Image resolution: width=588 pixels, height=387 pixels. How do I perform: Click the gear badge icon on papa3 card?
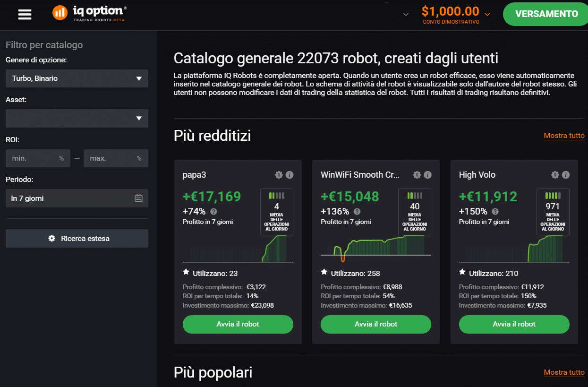pos(279,175)
